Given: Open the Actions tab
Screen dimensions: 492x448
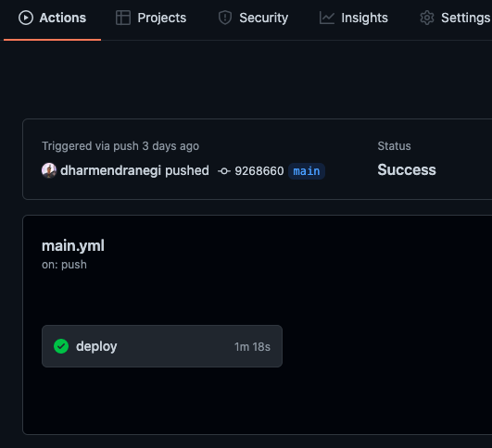Looking at the screenshot, I should [52, 18].
